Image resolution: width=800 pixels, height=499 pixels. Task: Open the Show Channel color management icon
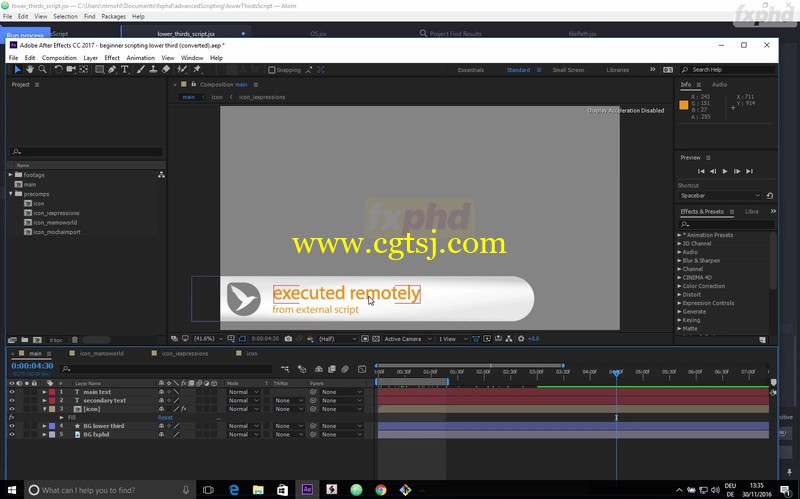tap(310, 339)
